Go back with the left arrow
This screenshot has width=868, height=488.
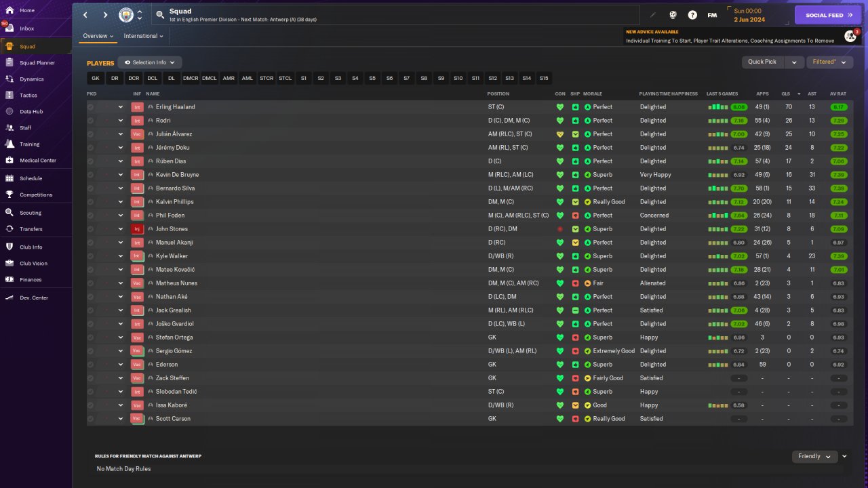coord(85,15)
